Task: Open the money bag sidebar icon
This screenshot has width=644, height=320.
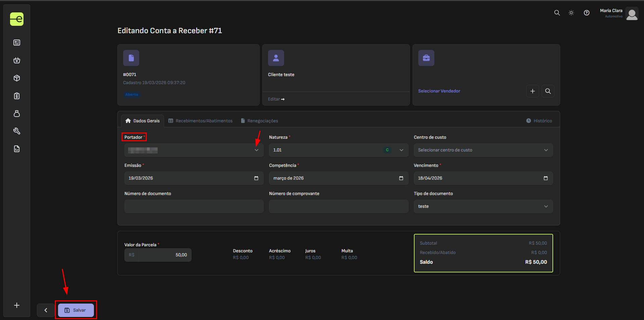Action: click(x=17, y=114)
